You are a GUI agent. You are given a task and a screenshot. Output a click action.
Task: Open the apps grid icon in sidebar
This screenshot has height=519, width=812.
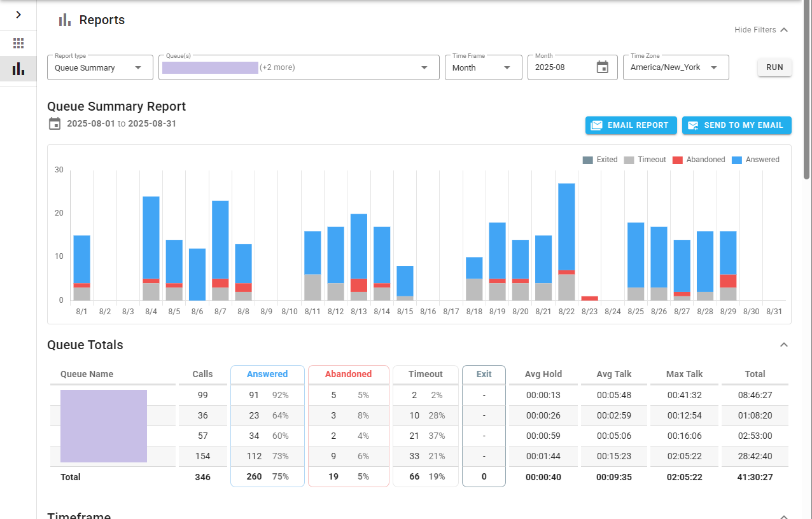[x=18, y=43]
